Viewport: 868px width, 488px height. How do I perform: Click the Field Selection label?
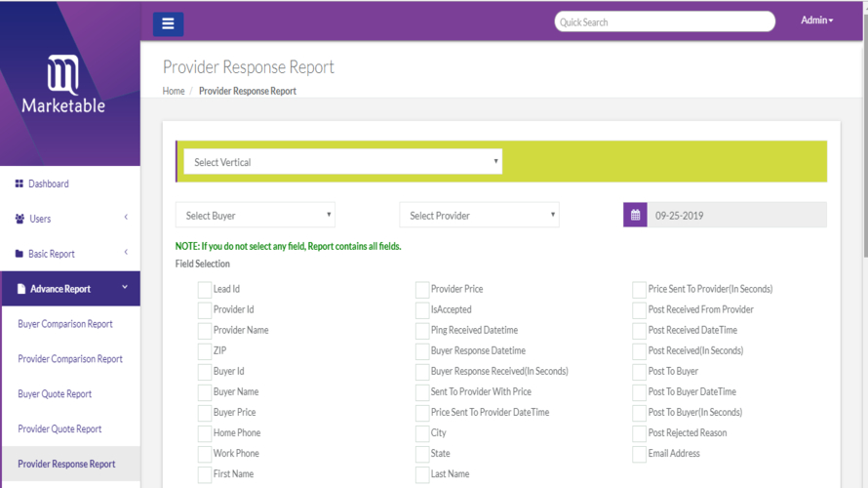coord(203,264)
